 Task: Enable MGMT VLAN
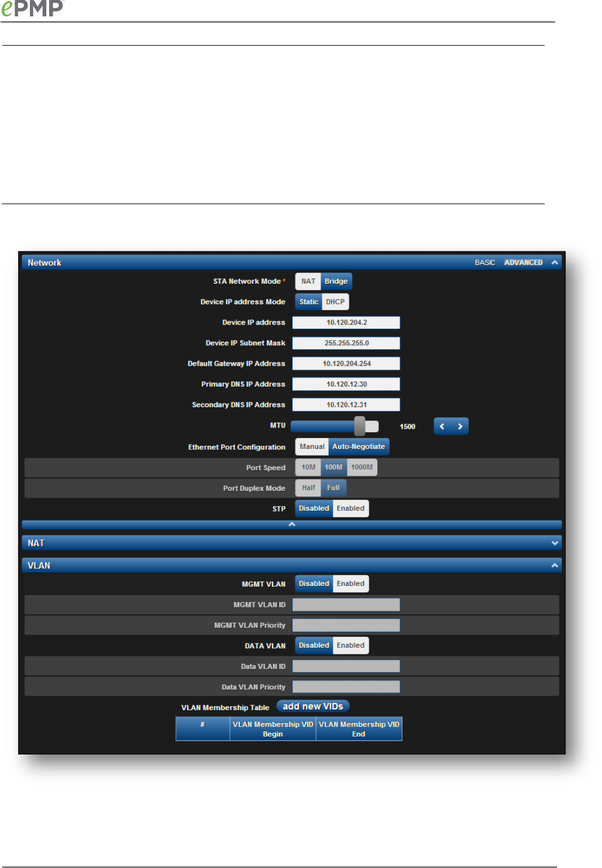coord(350,584)
